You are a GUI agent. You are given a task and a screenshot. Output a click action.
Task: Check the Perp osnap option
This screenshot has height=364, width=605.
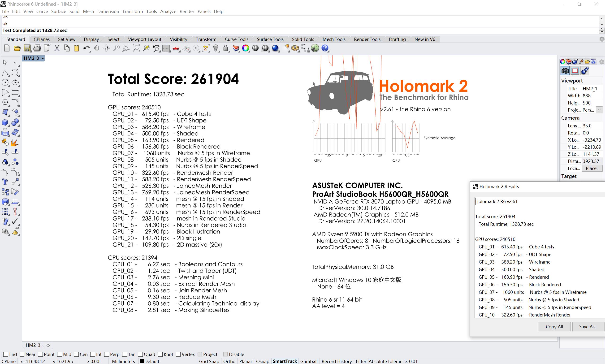(x=107, y=354)
